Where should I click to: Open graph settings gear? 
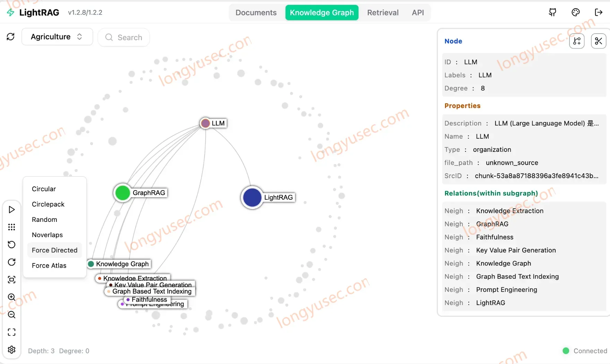(x=11, y=350)
